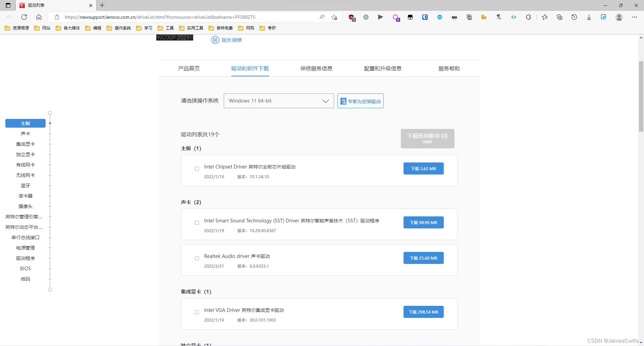Open the operating system dropdown
The height and width of the screenshot is (346, 644).
tap(279, 101)
